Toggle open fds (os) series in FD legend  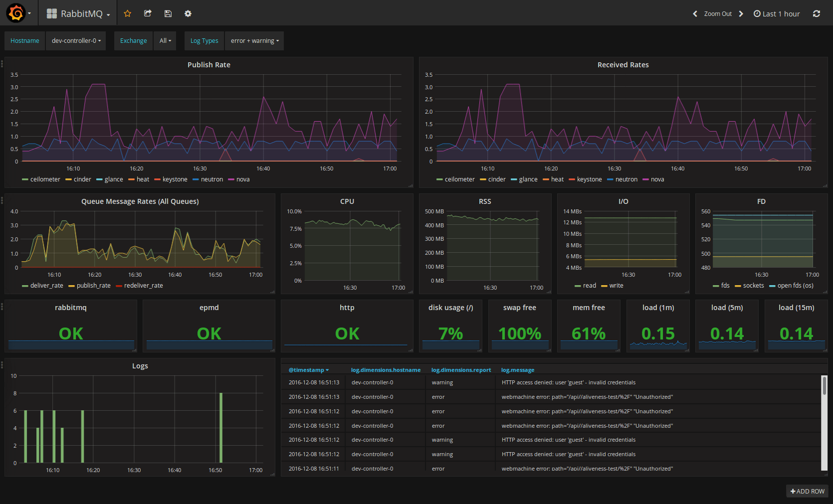(x=795, y=286)
